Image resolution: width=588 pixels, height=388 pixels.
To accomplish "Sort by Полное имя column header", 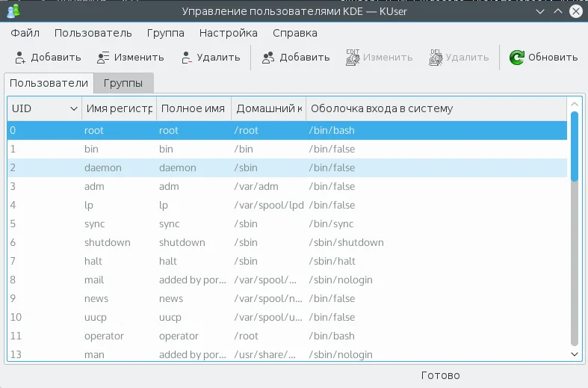I will tap(193, 109).
